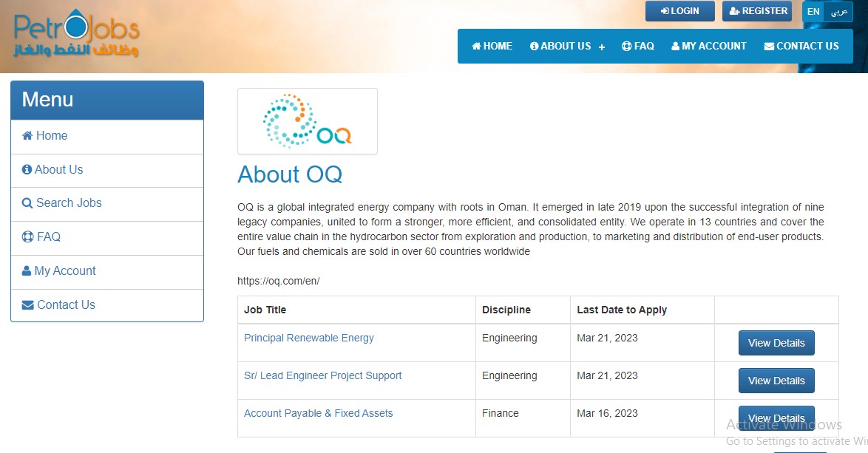Click the magnifier icon next to Search Jobs
This screenshot has width=868, height=453.
point(27,203)
